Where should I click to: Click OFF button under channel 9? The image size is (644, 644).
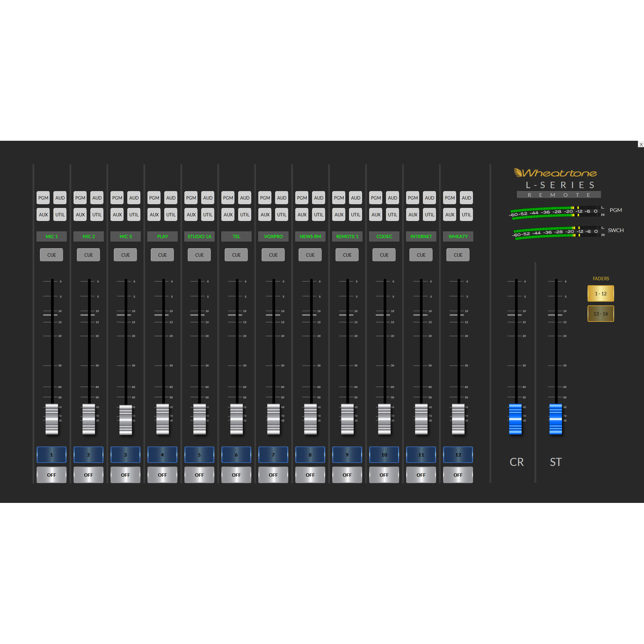tap(347, 475)
